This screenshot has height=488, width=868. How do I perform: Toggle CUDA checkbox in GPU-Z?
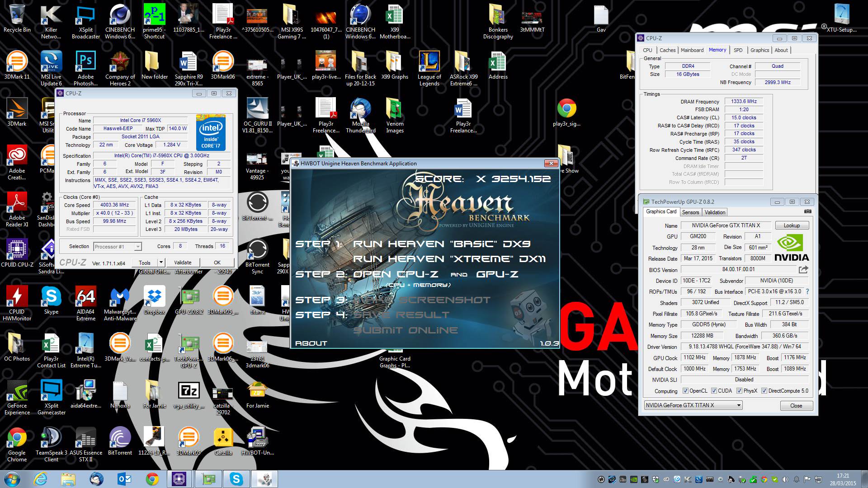coord(714,391)
